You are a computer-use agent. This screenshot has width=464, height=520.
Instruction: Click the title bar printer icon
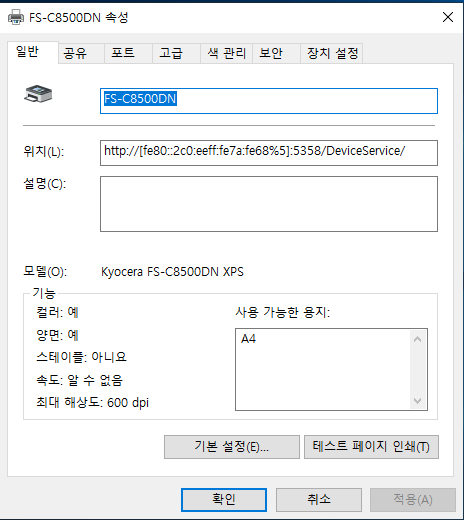(x=16, y=17)
